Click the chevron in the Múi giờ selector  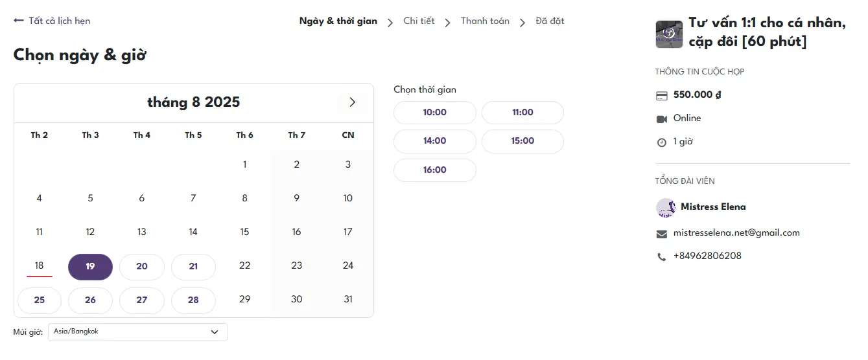pyautogui.click(x=215, y=332)
